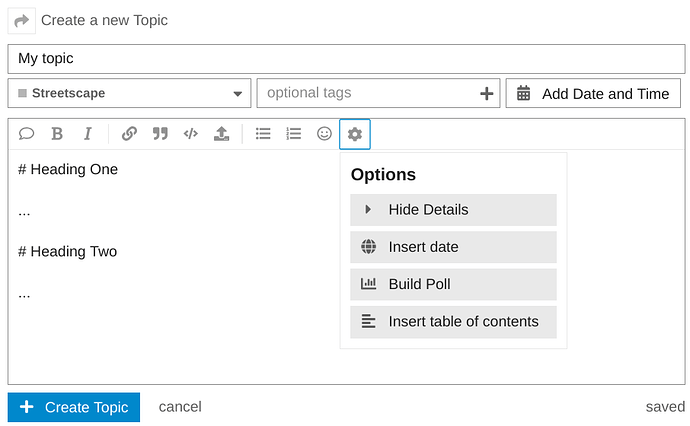Create a bulleted list
The height and width of the screenshot is (426, 690).
[263, 134]
